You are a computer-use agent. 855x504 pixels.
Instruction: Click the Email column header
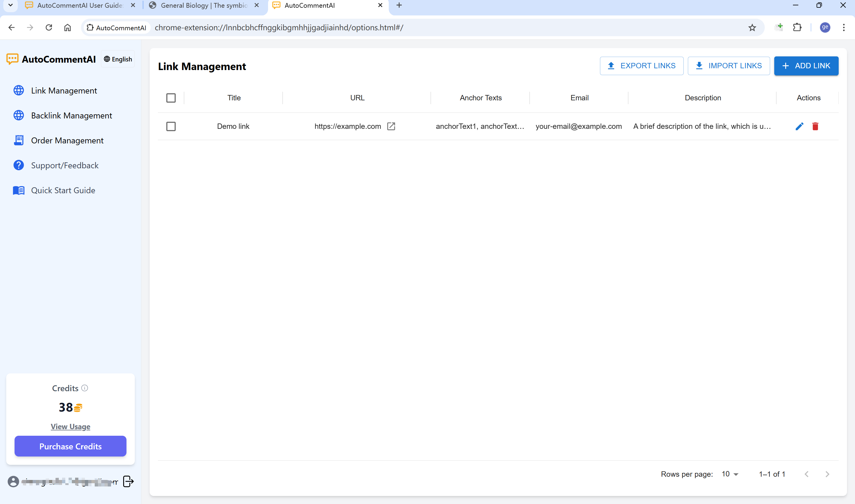pyautogui.click(x=579, y=98)
